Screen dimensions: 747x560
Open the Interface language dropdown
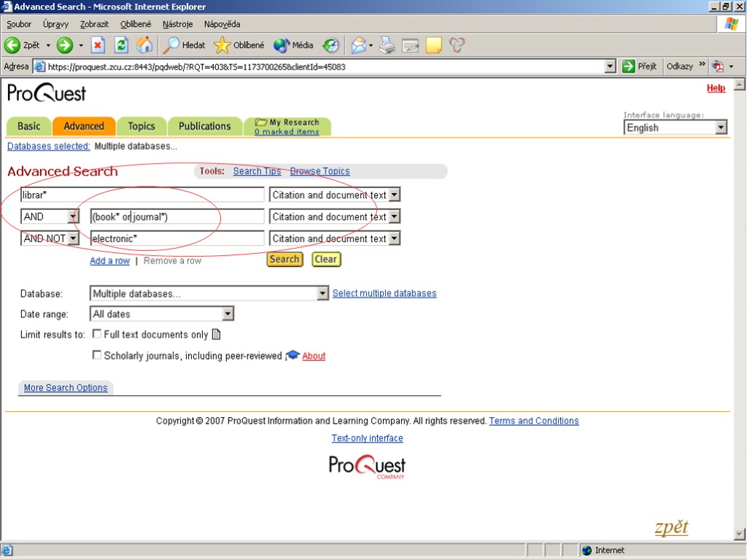click(721, 127)
